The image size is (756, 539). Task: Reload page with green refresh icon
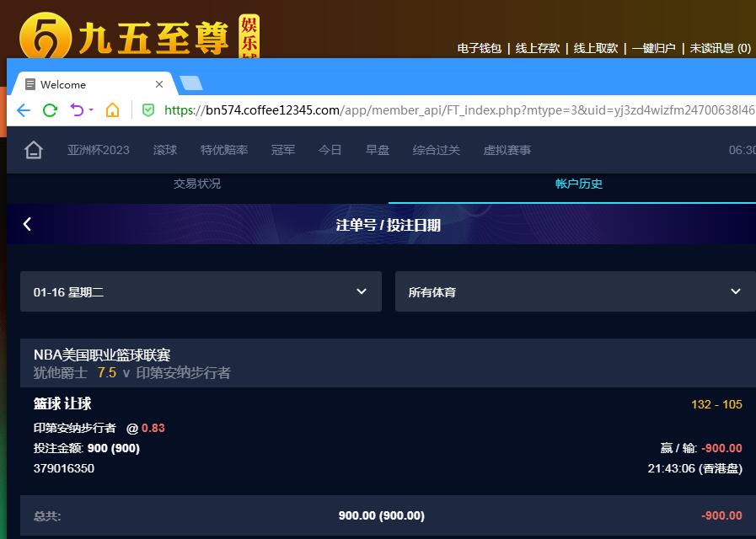point(50,110)
